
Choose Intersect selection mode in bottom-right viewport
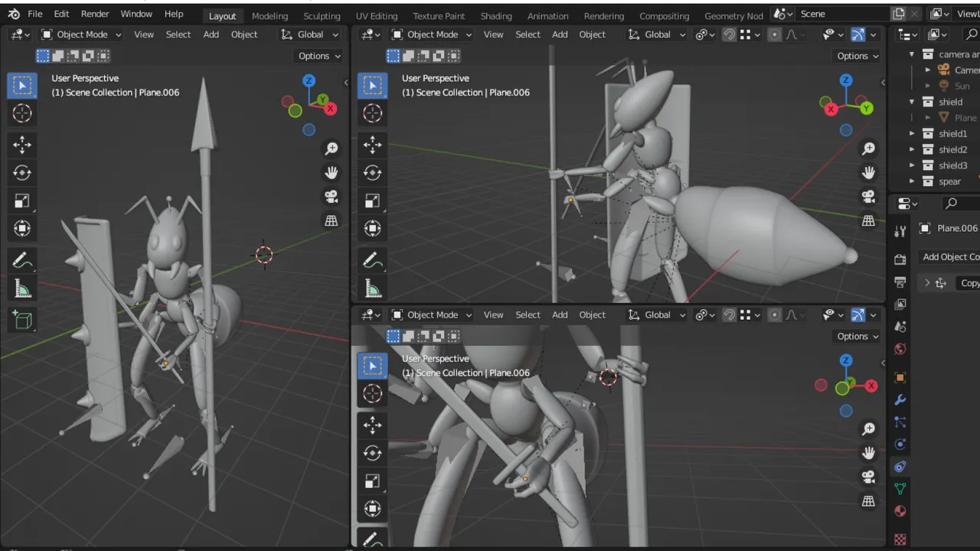tap(454, 336)
